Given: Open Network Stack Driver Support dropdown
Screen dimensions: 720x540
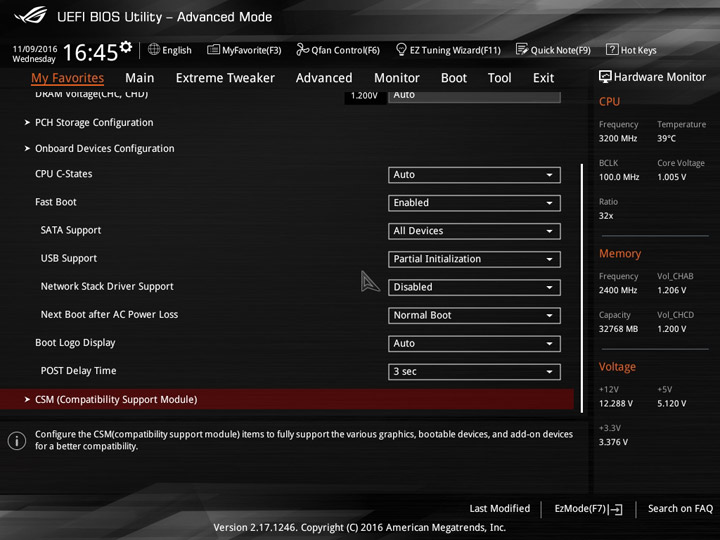Looking at the screenshot, I should (x=474, y=287).
